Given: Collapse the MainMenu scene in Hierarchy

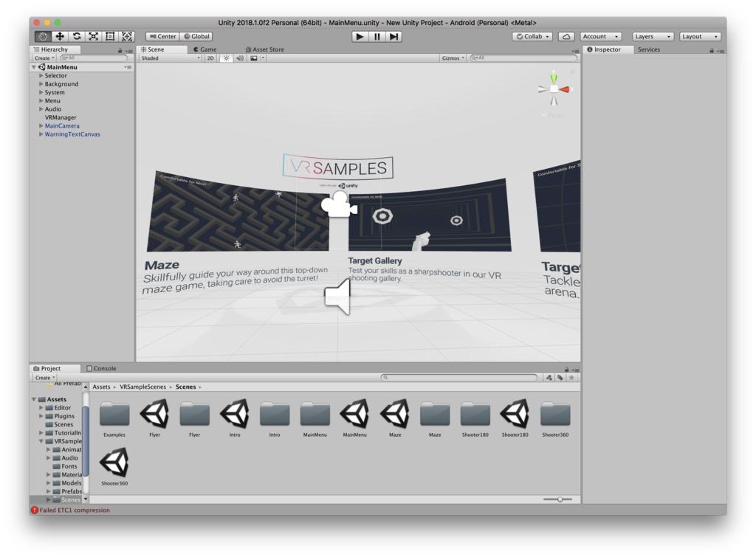Looking at the screenshot, I should [x=34, y=67].
